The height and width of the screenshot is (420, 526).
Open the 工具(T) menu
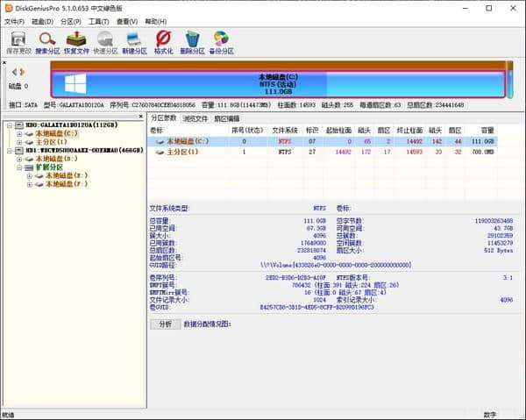pos(99,20)
